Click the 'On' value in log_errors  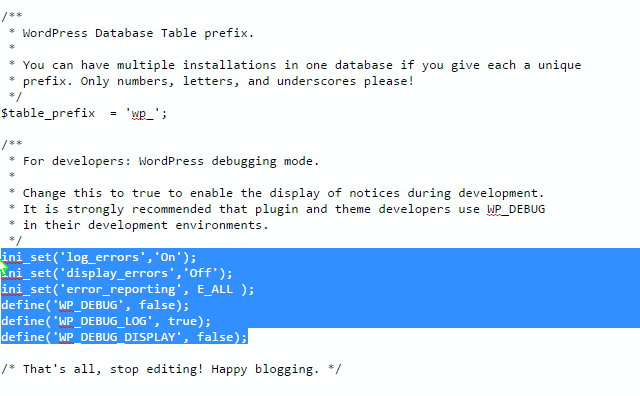168,257
